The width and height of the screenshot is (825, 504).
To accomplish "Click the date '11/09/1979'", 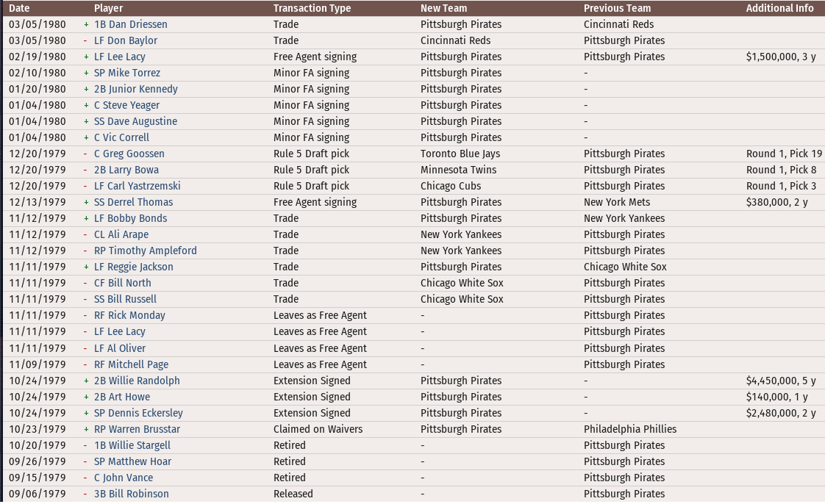I will [x=37, y=364].
